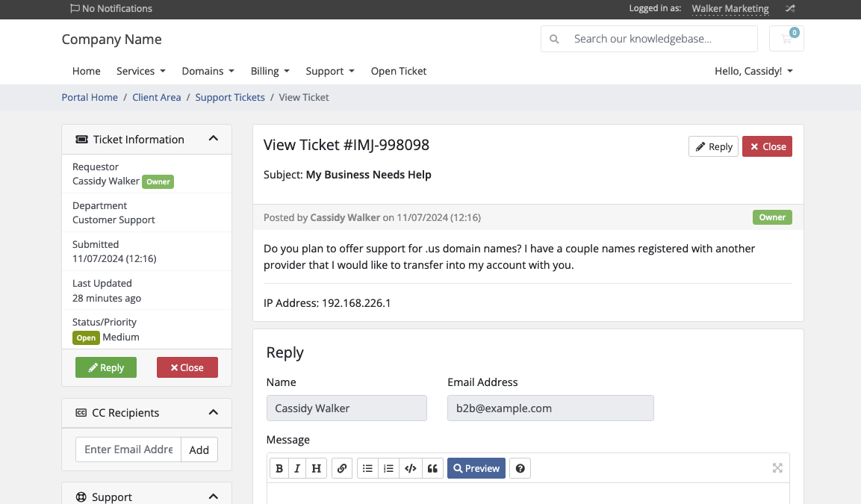Go to Open Ticket in navigation

[x=399, y=71]
